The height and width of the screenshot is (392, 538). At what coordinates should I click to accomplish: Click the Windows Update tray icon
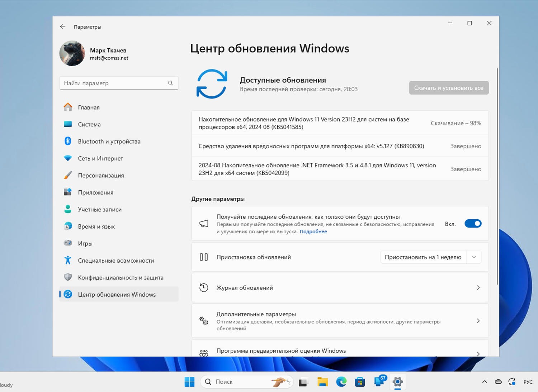(x=512, y=382)
